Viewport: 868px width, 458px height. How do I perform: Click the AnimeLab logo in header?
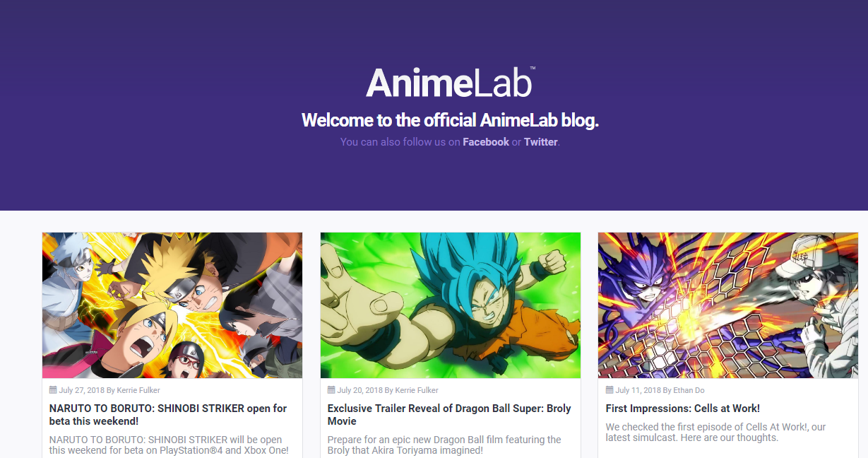pos(450,83)
